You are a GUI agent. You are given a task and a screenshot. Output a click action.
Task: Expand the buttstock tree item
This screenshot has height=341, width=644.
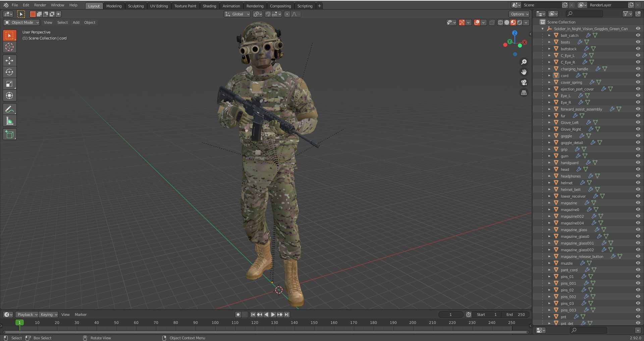[x=549, y=49]
